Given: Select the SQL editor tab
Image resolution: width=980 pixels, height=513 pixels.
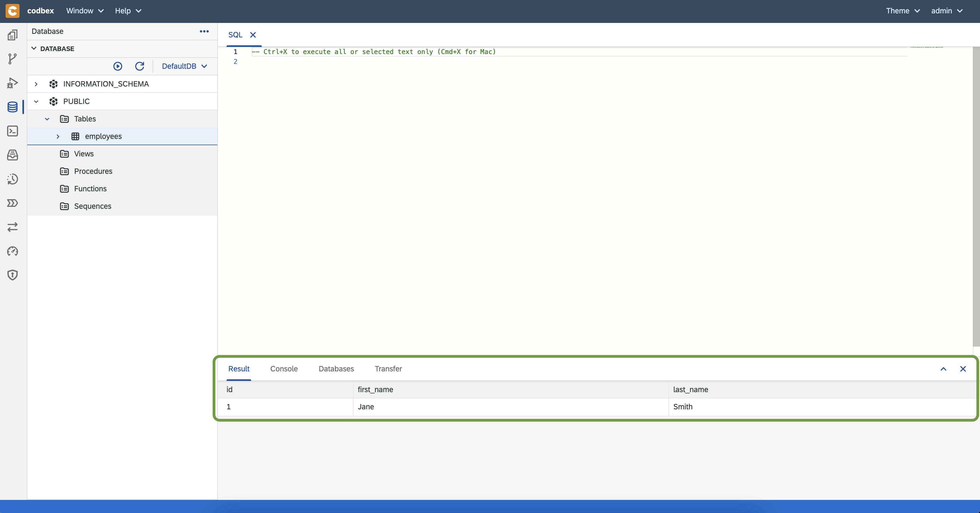Looking at the screenshot, I should click(235, 35).
